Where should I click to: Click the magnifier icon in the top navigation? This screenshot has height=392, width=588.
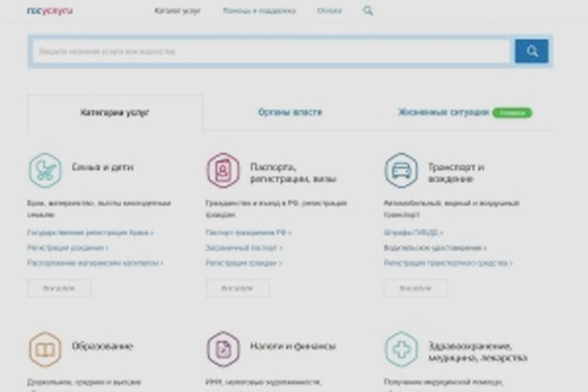pos(367,10)
